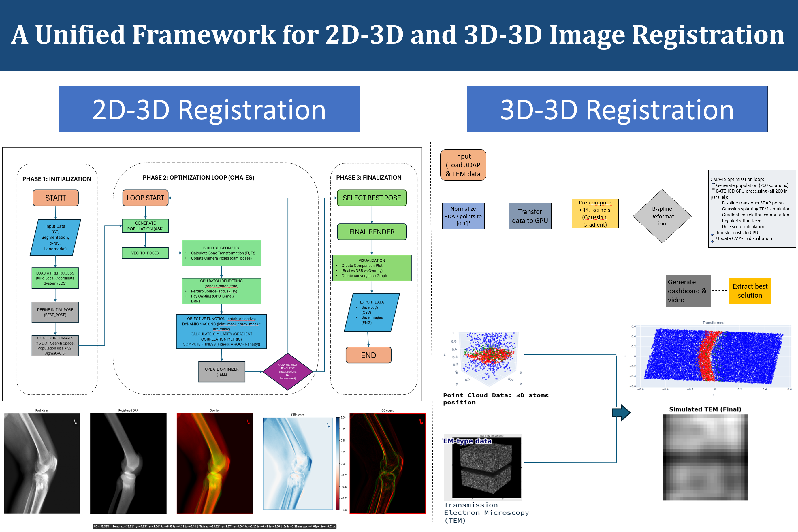Image resolution: width=798 pixels, height=532 pixels.
Task: Click the UPDATE OPTIMIZER (TELL) box
Action: [221, 371]
